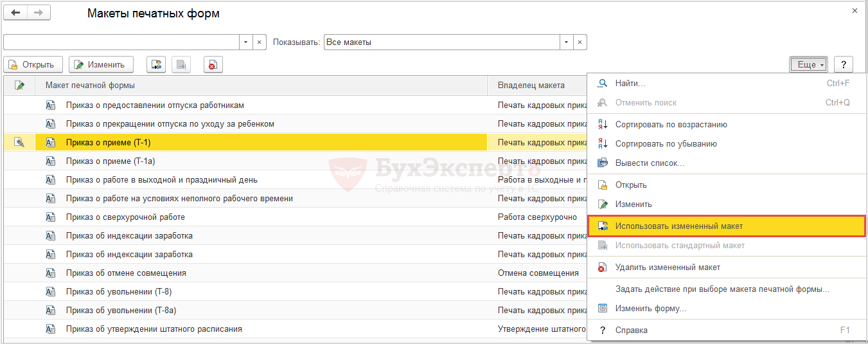Screen dimensions: 868x344
Task: Click the forward navigation arrow
Action: pos(38,14)
